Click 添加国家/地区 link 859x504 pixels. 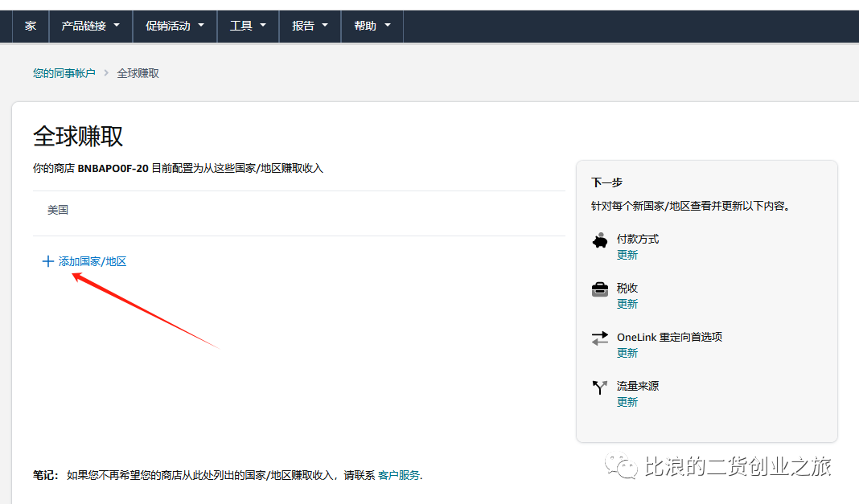[x=92, y=261]
